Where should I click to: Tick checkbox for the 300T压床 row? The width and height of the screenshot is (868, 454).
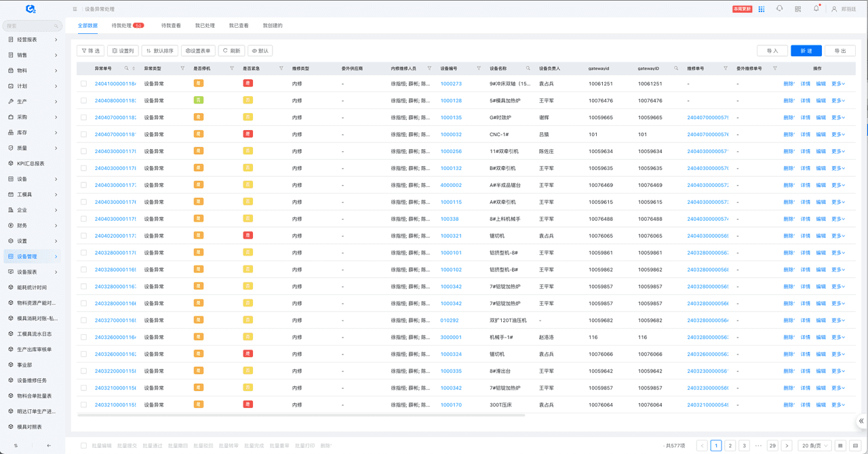click(x=83, y=405)
